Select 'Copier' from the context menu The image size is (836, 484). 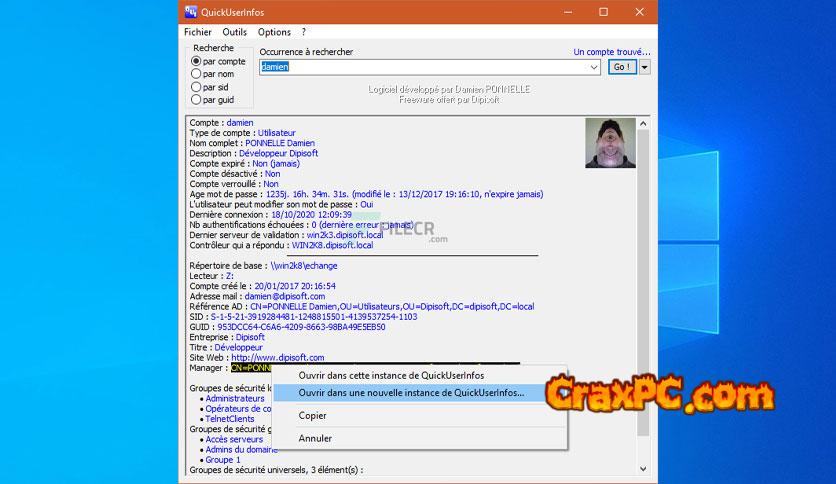click(x=313, y=415)
